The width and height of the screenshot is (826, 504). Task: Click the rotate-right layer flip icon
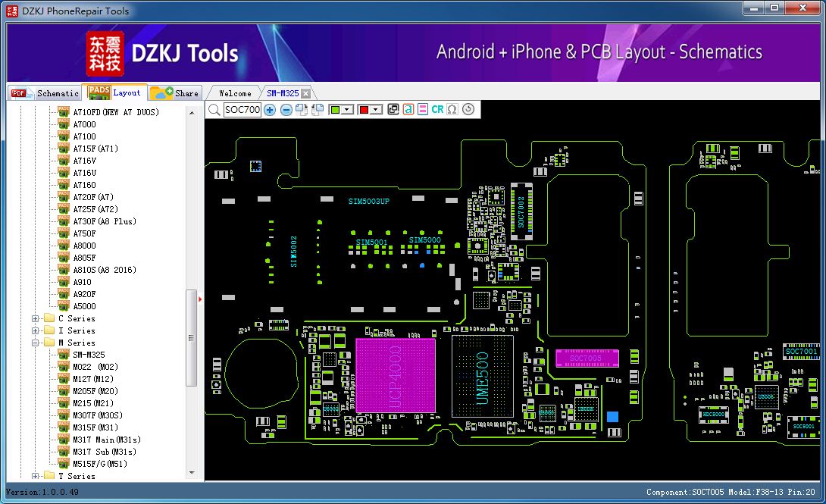(302, 110)
